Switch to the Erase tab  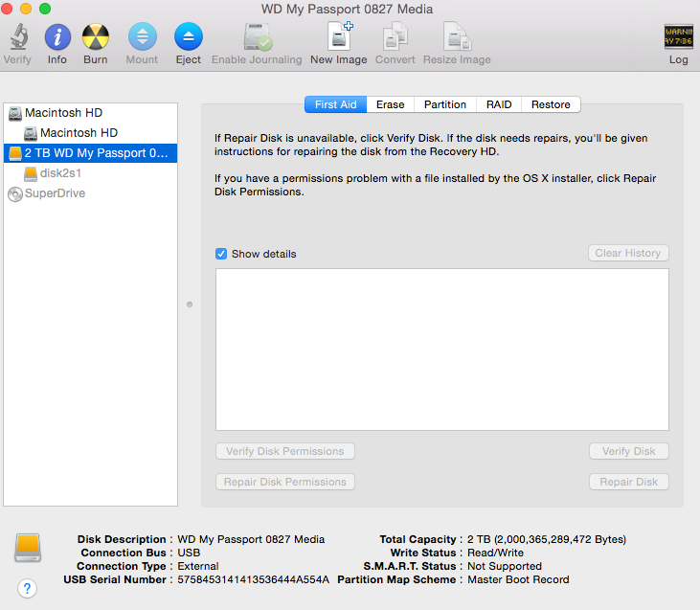pyautogui.click(x=390, y=104)
